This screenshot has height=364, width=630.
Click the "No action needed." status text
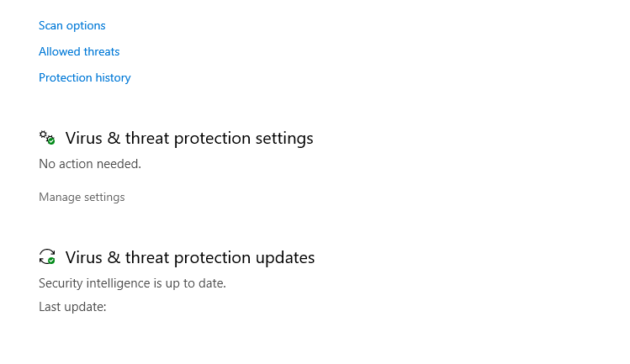(x=90, y=164)
